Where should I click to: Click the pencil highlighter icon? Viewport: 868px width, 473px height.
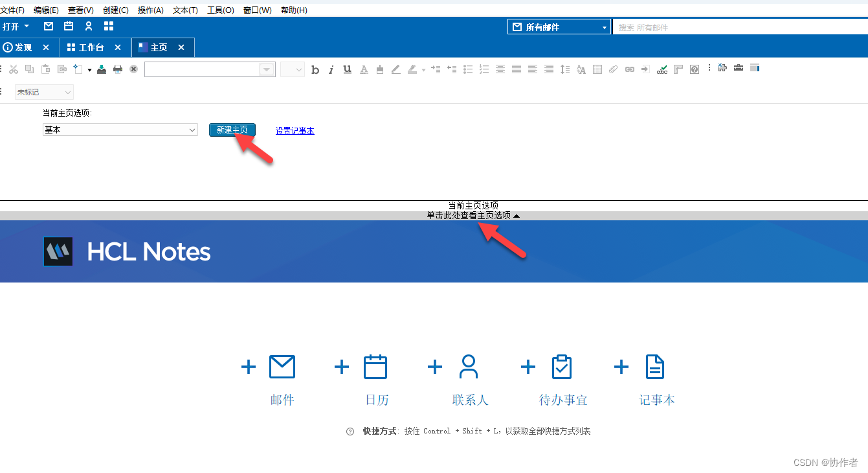point(395,69)
